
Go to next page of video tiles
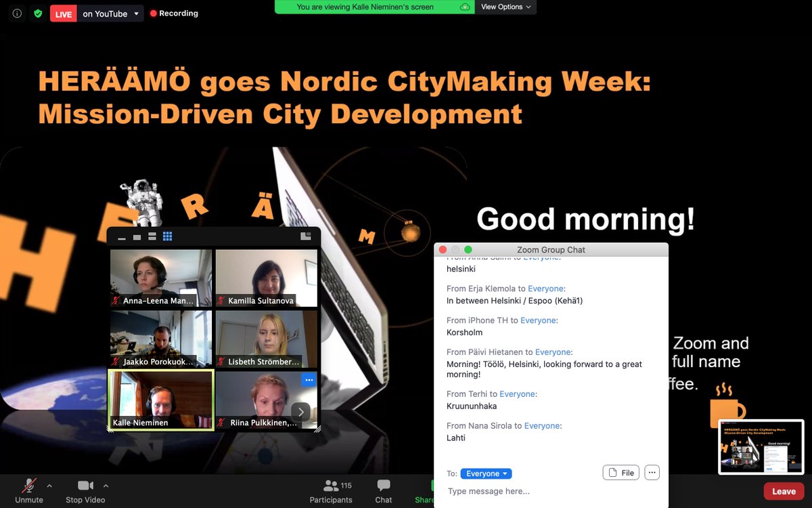pos(300,411)
